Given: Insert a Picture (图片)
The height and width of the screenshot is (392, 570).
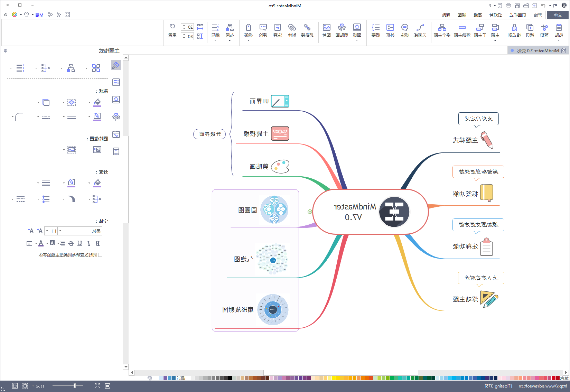Looking at the screenshot, I should (326, 30).
